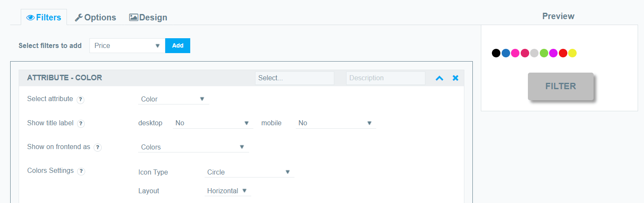Click help icon beside Show title label
This screenshot has width=644, height=203.
pyautogui.click(x=81, y=124)
